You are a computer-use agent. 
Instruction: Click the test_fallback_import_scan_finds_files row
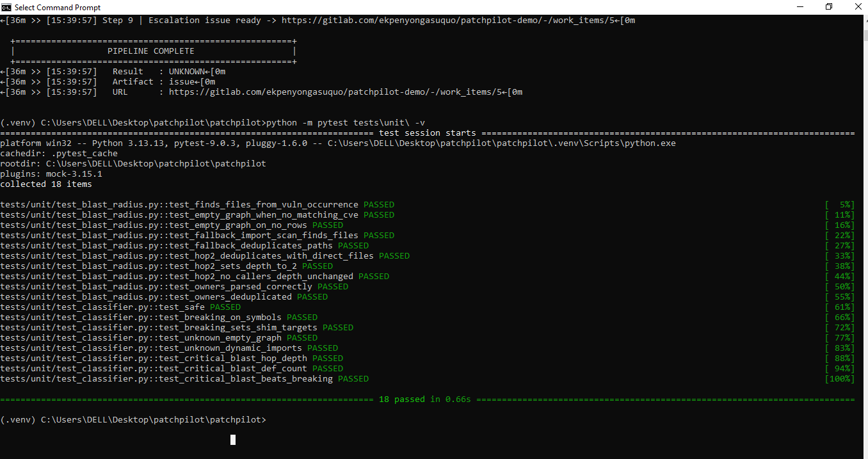[428, 236]
